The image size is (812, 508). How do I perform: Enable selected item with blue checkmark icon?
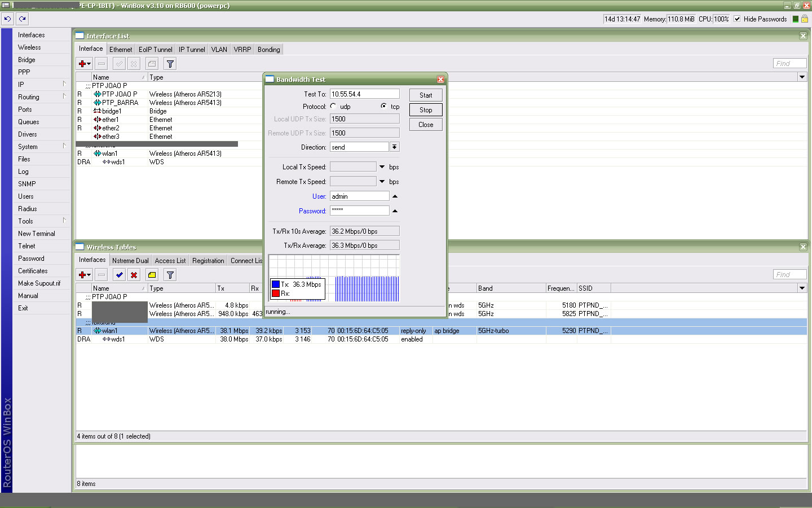[x=119, y=275]
